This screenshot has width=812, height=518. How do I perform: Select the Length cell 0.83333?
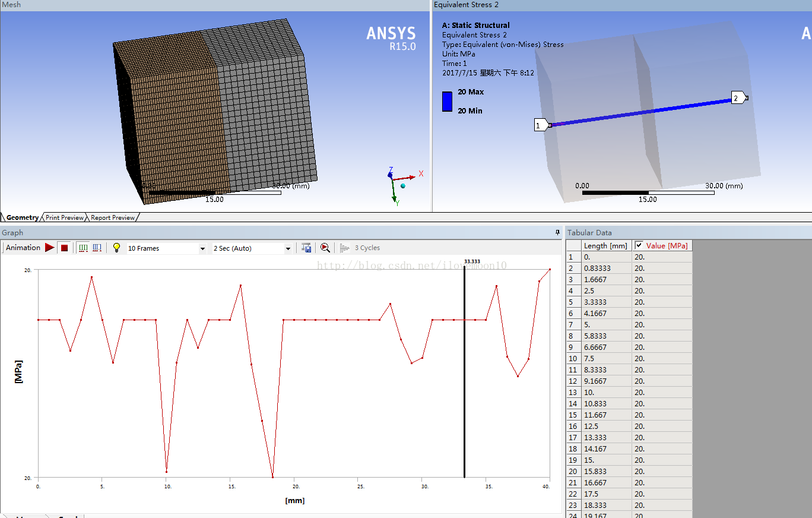click(607, 268)
